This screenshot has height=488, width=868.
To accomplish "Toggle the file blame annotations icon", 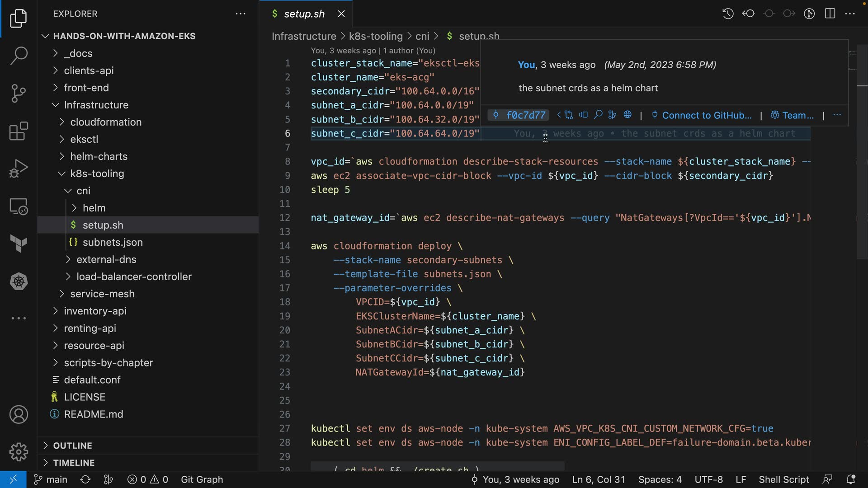I will click(x=809, y=14).
